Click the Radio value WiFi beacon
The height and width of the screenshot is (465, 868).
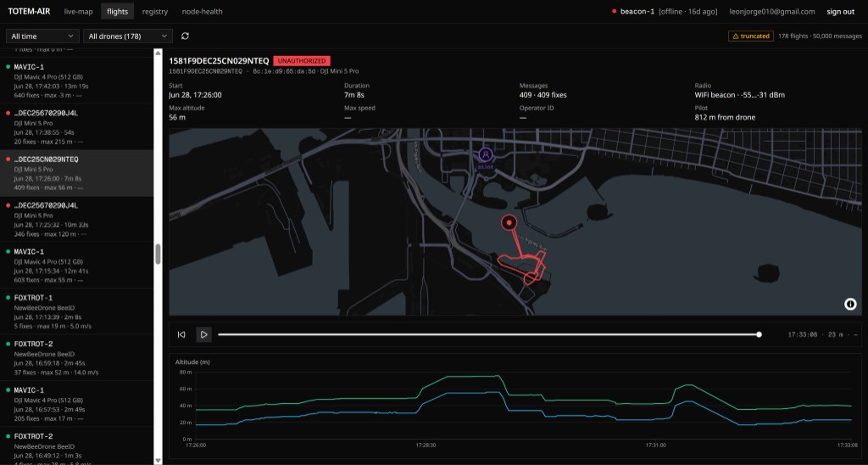tap(739, 95)
